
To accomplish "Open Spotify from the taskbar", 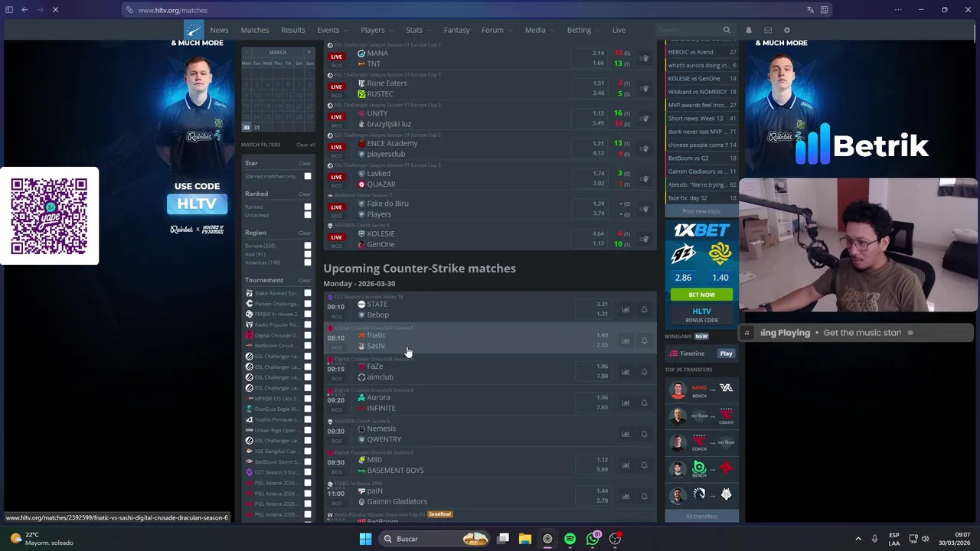I will tap(570, 539).
